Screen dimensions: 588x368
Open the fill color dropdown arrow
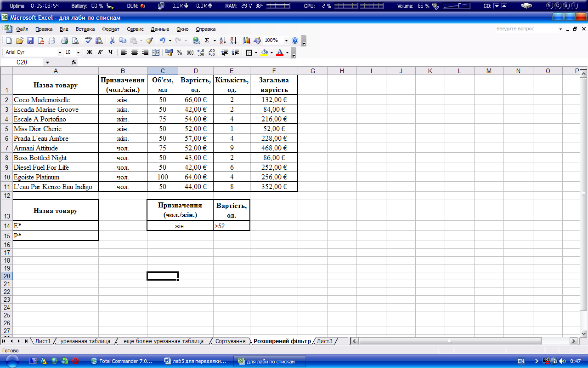pyautogui.click(x=271, y=52)
